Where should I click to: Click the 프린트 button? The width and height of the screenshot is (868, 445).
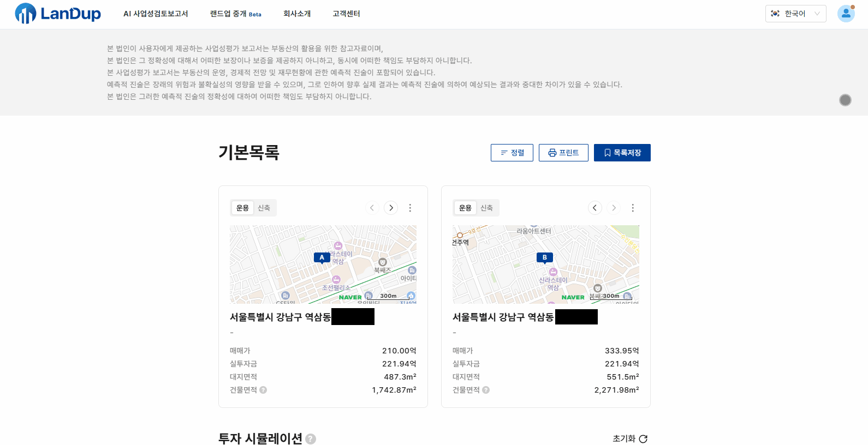(x=563, y=153)
